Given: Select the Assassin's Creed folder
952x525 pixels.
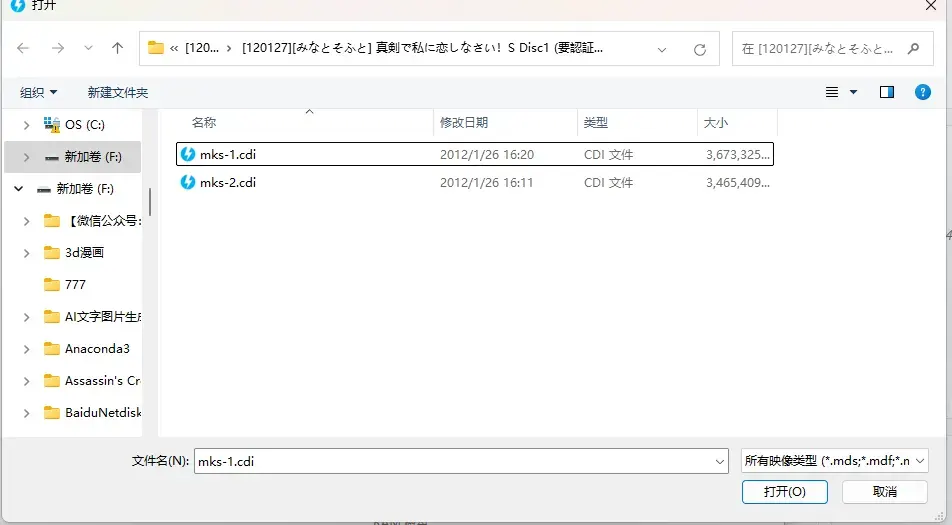Looking at the screenshot, I should [92, 381].
